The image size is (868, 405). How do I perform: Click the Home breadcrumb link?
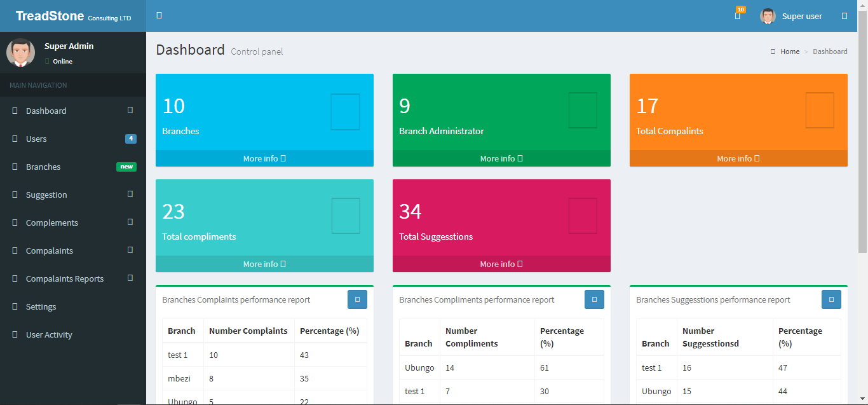click(x=790, y=51)
